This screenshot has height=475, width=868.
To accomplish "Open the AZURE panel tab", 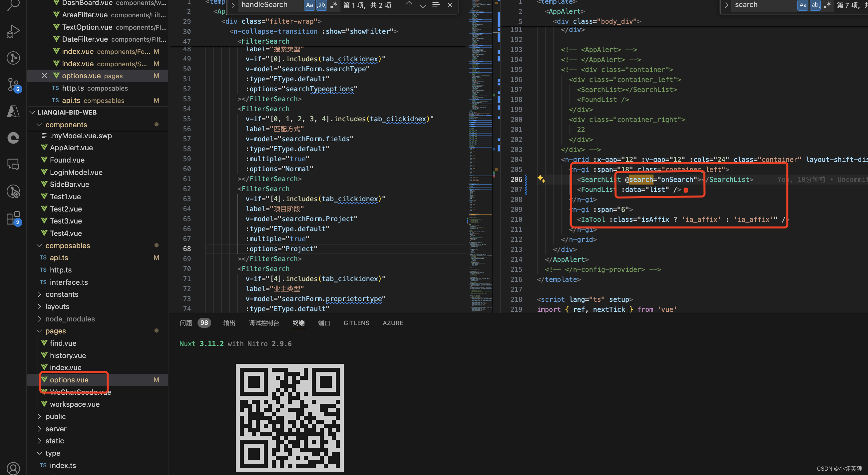I will click(x=393, y=323).
